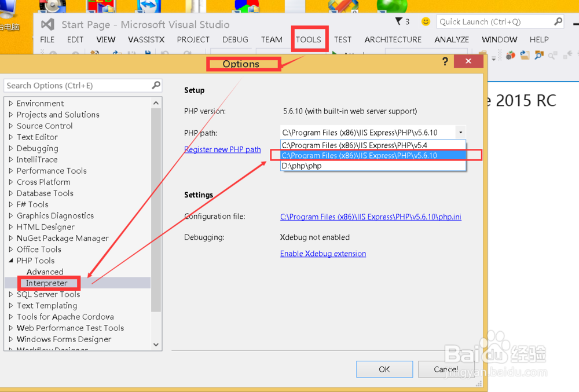Click the tree scrollbar down arrow
579x392 pixels.
point(156,345)
